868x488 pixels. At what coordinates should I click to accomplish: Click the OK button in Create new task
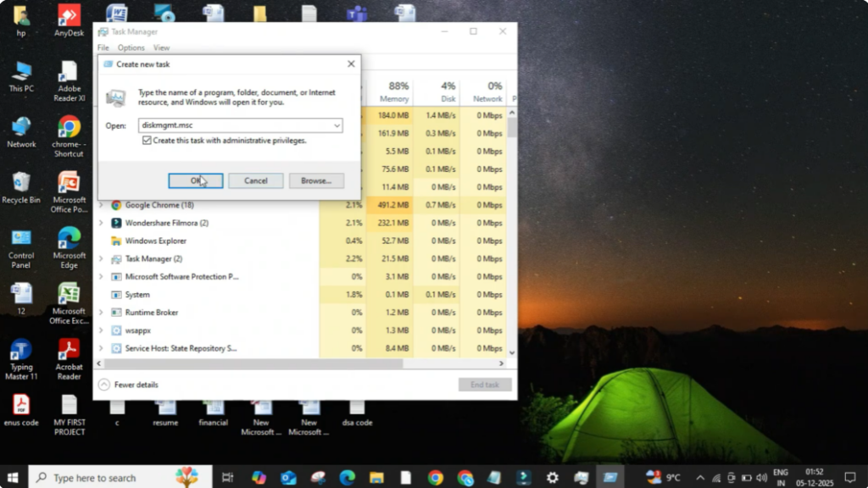(195, 180)
